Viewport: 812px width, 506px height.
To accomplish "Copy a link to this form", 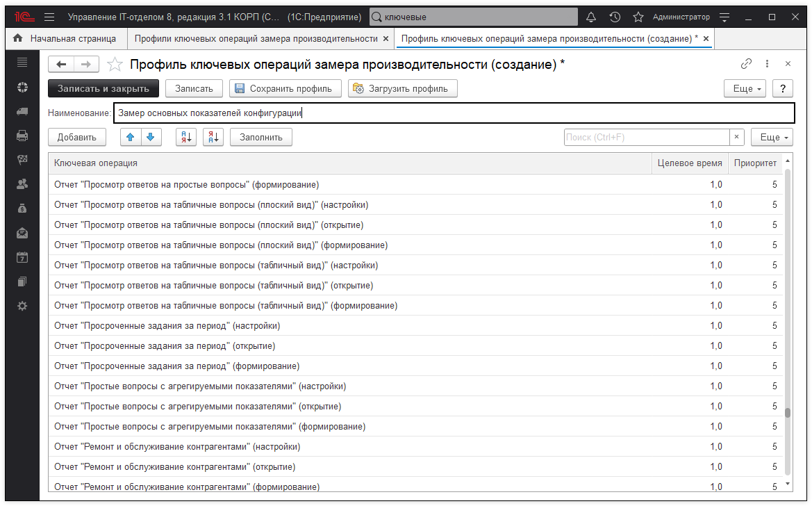I will tap(746, 64).
